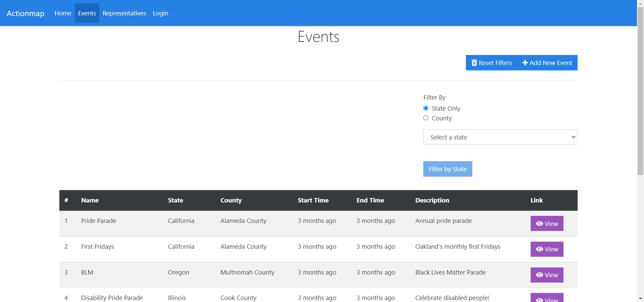
Task: Click the Actionmap brand logo link
Action: (25, 13)
